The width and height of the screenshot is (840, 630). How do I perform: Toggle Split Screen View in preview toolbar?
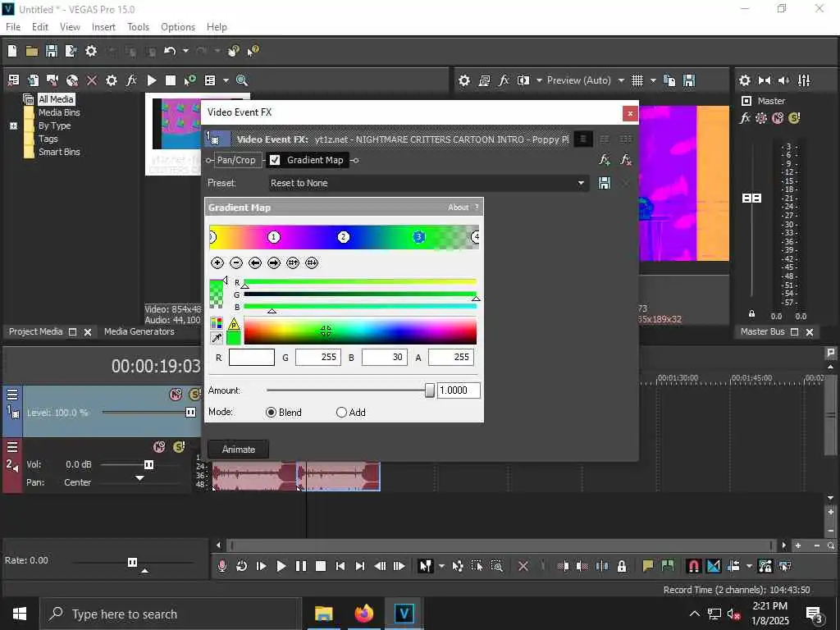[523, 80]
